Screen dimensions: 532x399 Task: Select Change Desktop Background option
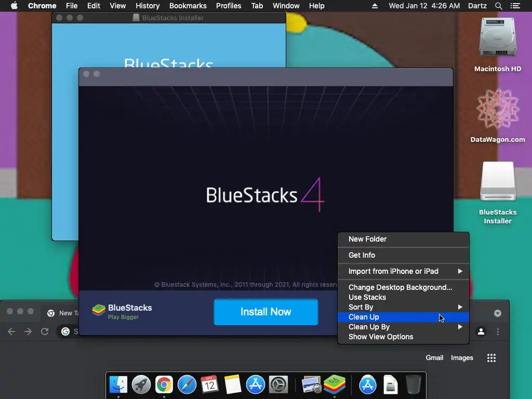click(403, 287)
